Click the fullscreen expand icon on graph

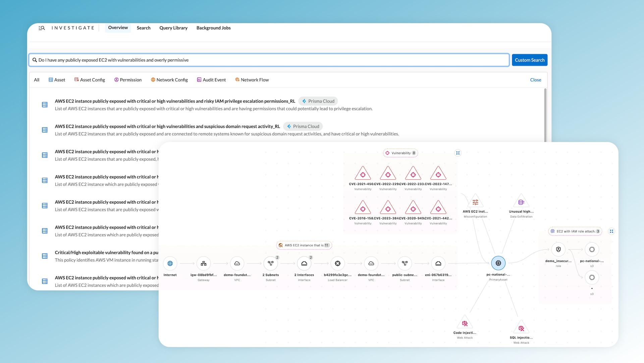coord(458,153)
